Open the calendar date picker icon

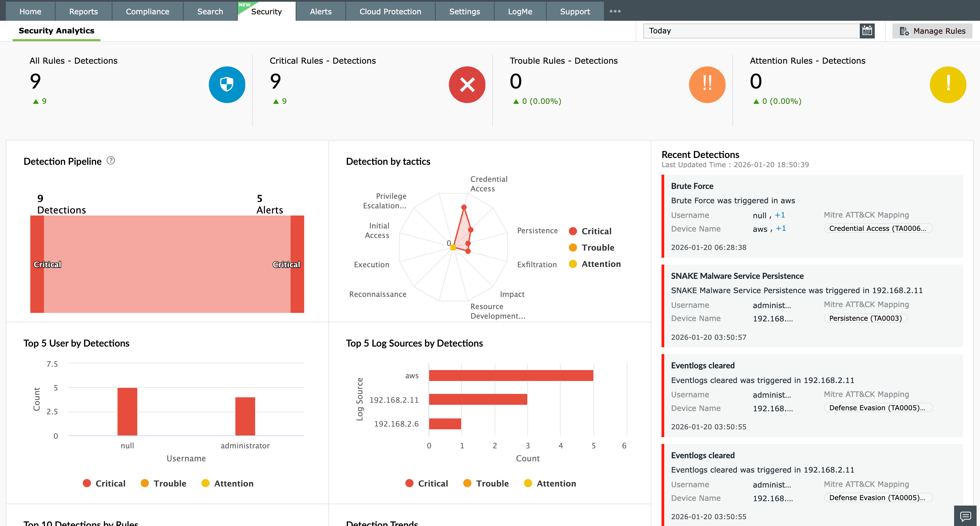point(867,31)
